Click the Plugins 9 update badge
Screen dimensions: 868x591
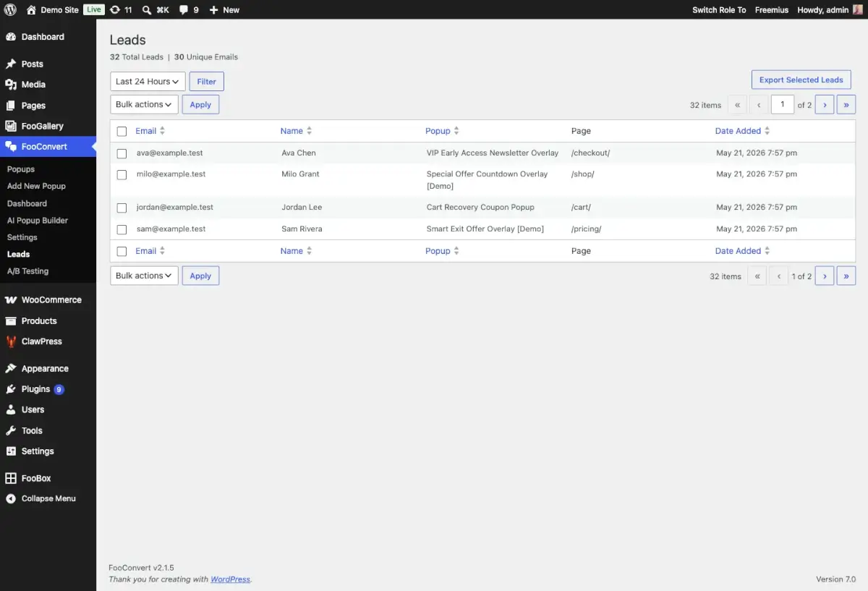pyautogui.click(x=59, y=389)
